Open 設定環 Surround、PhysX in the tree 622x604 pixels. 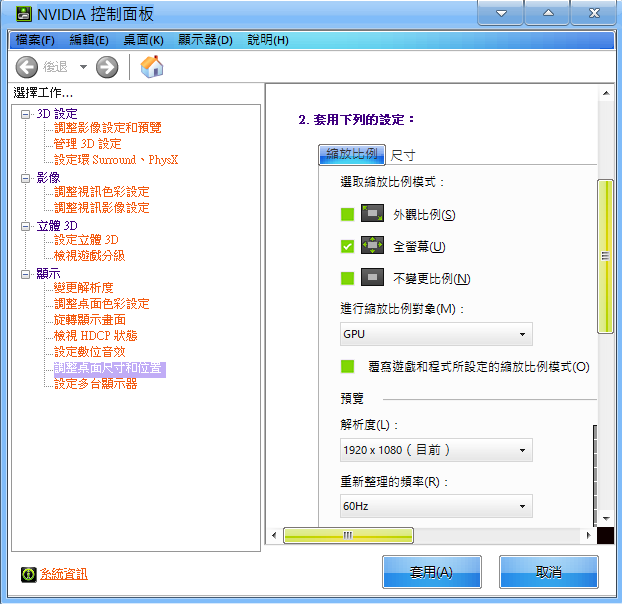click(x=116, y=160)
